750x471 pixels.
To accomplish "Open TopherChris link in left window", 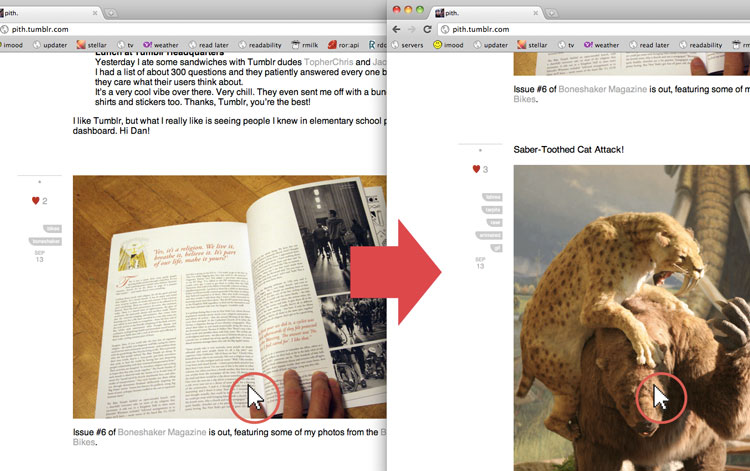I will tap(328, 62).
